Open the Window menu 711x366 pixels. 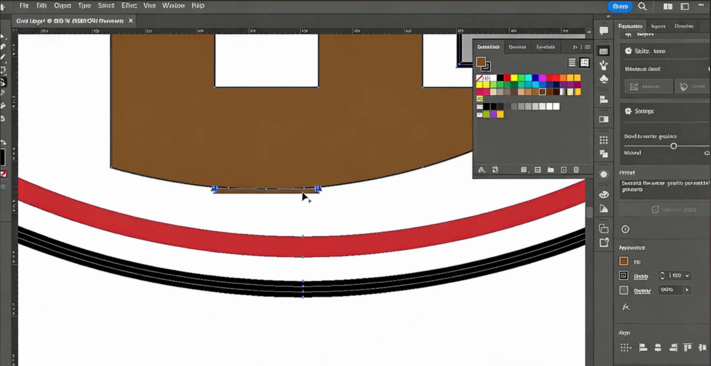(x=173, y=6)
